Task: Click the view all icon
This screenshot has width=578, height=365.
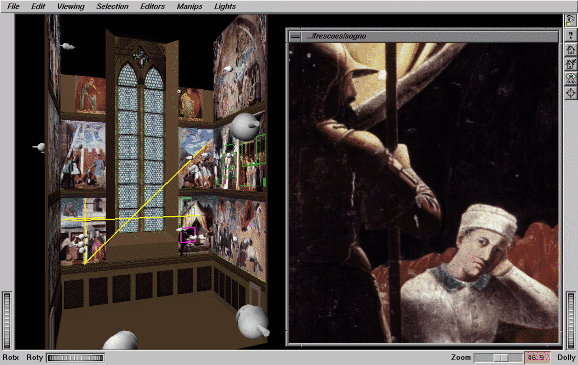Action: pos(570,78)
